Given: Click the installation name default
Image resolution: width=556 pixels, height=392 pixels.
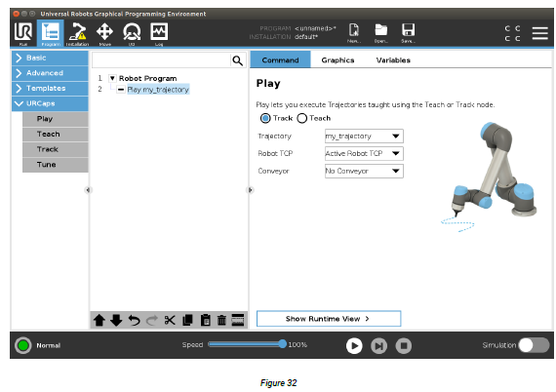Looking at the screenshot, I should click(x=306, y=37).
